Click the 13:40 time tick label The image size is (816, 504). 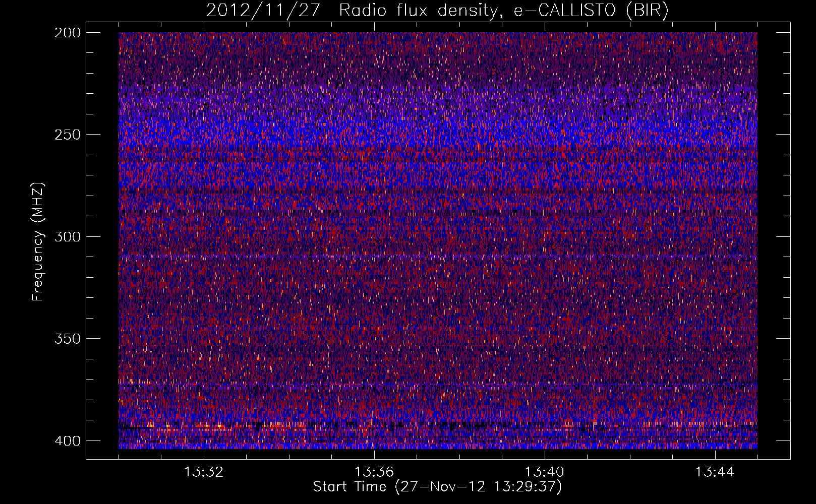tap(545, 472)
